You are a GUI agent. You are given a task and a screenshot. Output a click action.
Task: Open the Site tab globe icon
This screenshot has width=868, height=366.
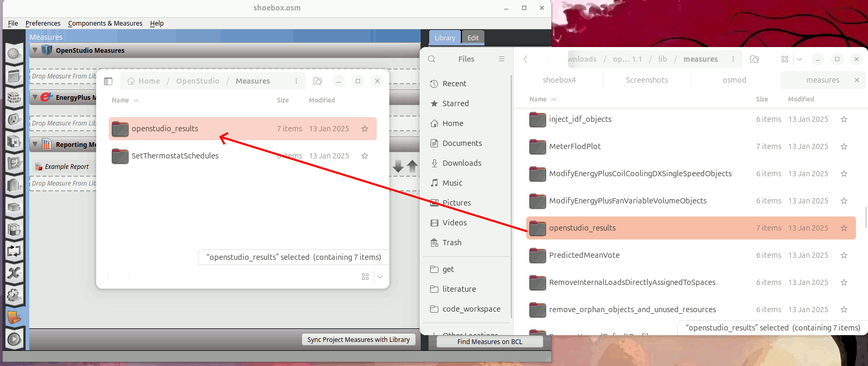click(x=14, y=53)
